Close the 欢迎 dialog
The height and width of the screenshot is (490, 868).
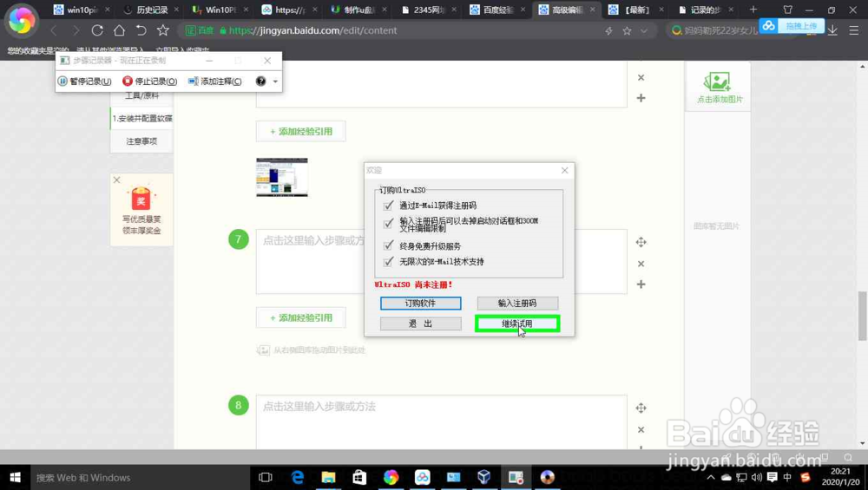565,170
